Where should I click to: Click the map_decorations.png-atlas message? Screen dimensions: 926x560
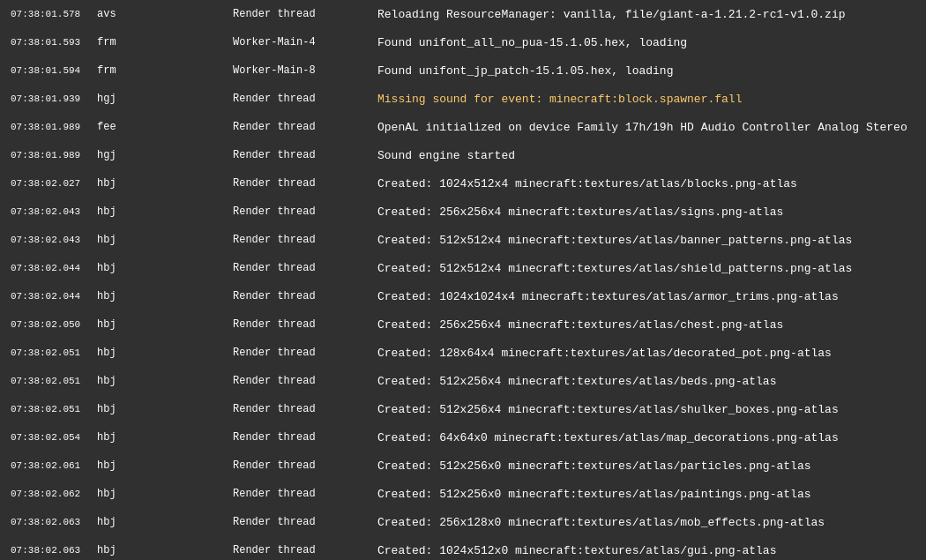[608, 437]
